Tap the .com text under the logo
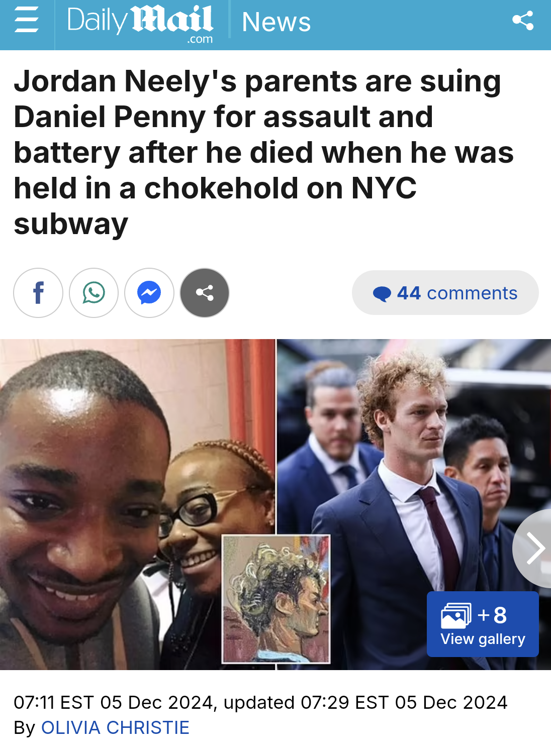551x756 pixels. (200, 39)
